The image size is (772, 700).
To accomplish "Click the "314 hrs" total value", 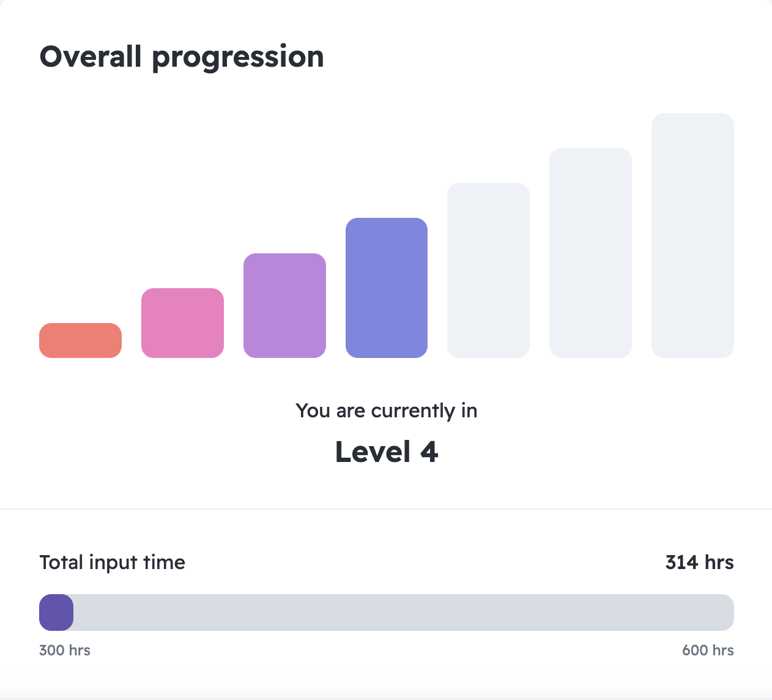I will (x=699, y=562).
